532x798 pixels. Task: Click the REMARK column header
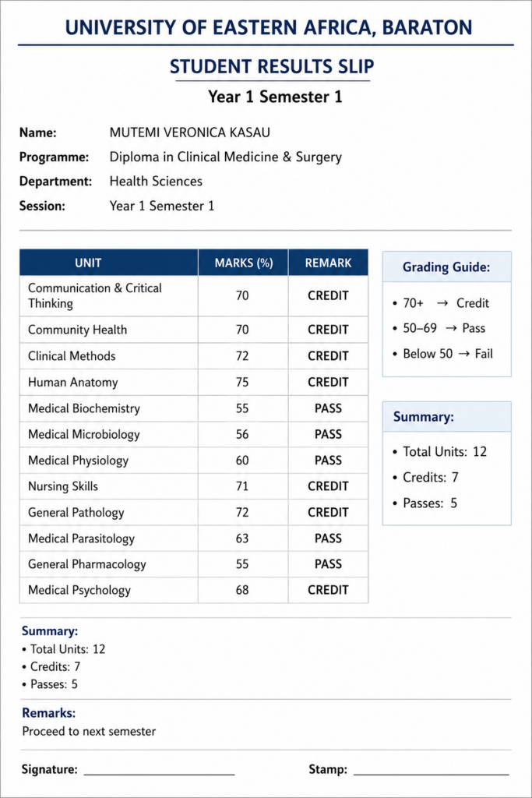click(x=328, y=263)
